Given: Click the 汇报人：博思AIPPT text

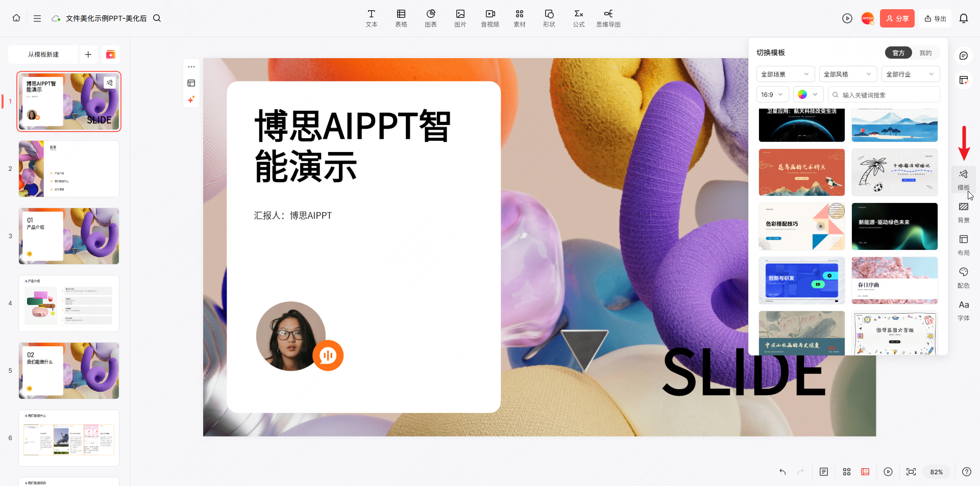Looking at the screenshot, I should tap(293, 215).
